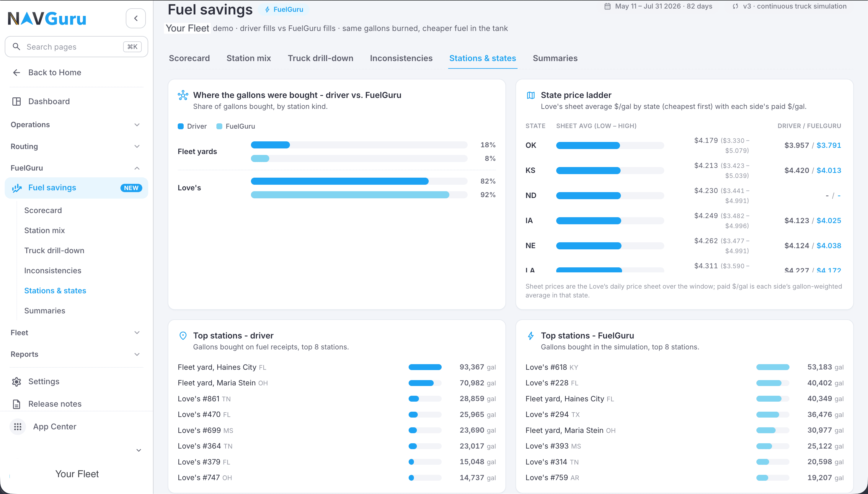The image size is (868, 494).
Task: Click the map icon on State price ladder
Action: tap(531, 95)
